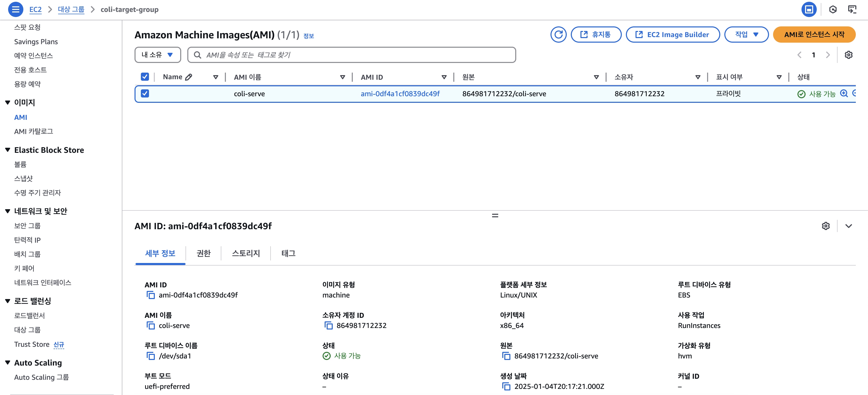Image resolution: width=868 pixels, height=395 pixels.
Task: Open 키 페어 in sidebar
Action: (x=24, y=268)
